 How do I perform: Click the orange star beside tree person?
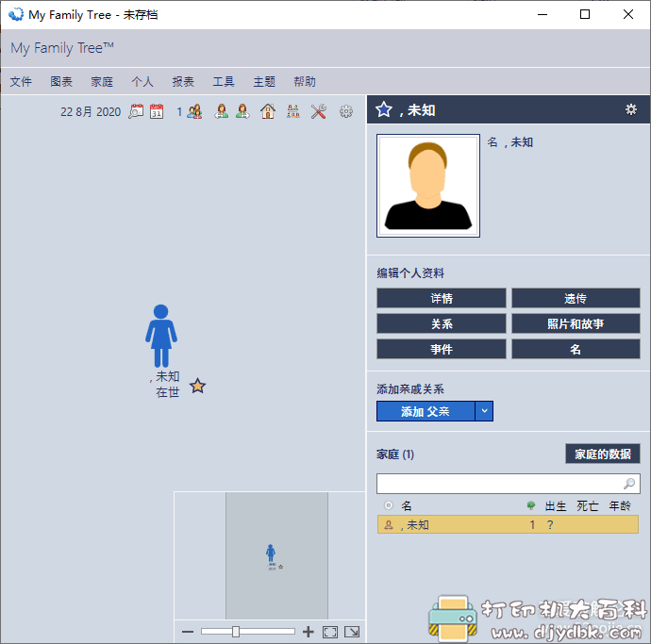click(197, 386)
